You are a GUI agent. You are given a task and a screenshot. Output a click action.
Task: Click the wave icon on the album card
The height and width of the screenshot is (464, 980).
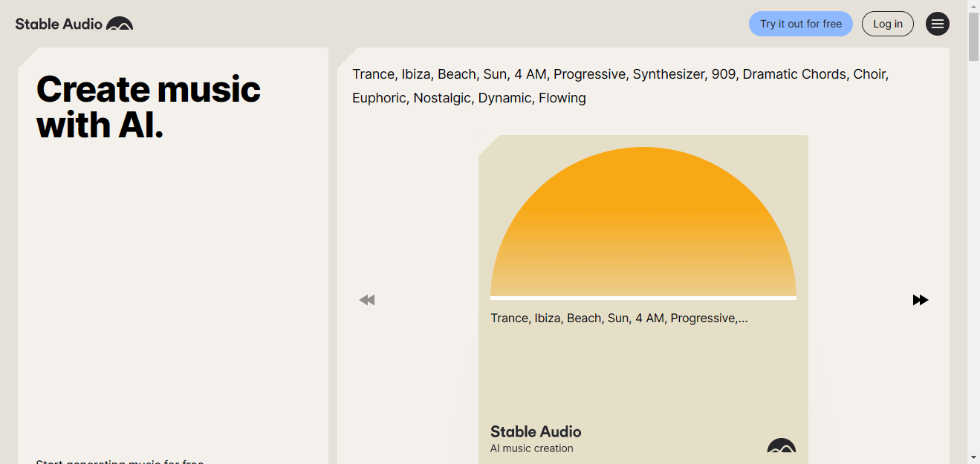(x=782, y=447)
